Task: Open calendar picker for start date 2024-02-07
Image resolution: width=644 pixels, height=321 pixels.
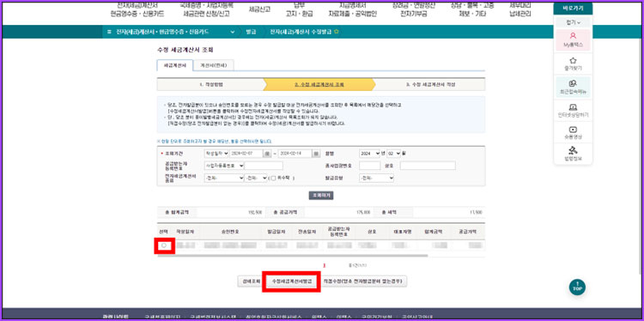Action: pyautogui.click(x=267, y=154)
